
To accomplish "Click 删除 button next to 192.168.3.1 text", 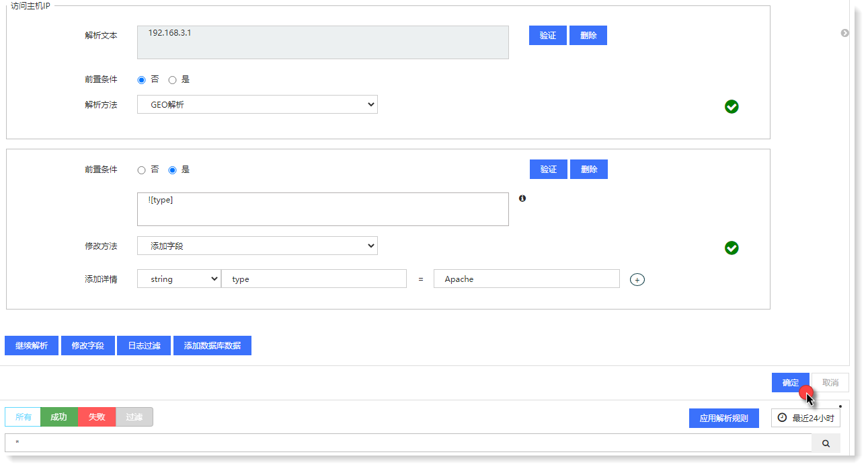I will click(x=588, y=36).
